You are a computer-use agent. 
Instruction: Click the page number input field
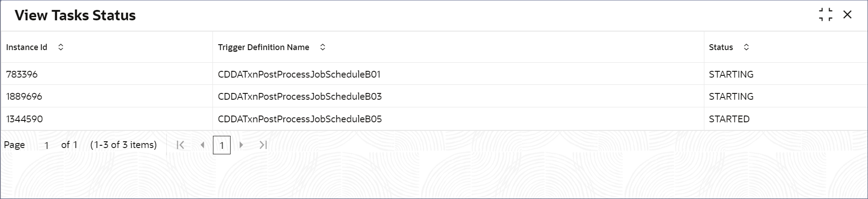point(46,145)
